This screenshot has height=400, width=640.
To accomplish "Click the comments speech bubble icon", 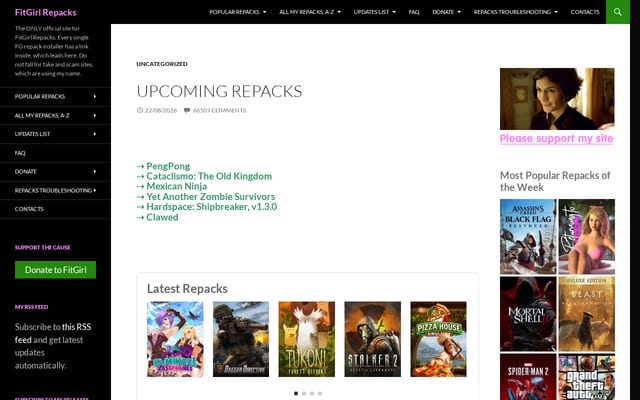I will (187, 110).
